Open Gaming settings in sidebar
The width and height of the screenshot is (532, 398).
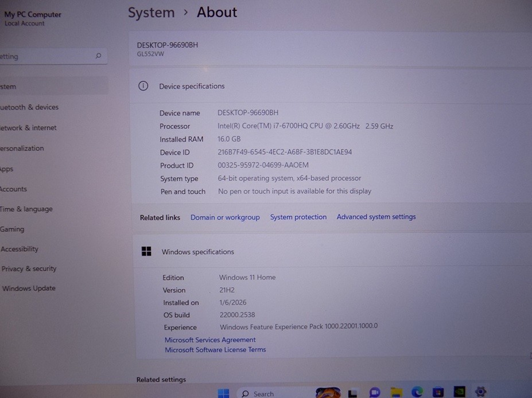tap(12, 229)
